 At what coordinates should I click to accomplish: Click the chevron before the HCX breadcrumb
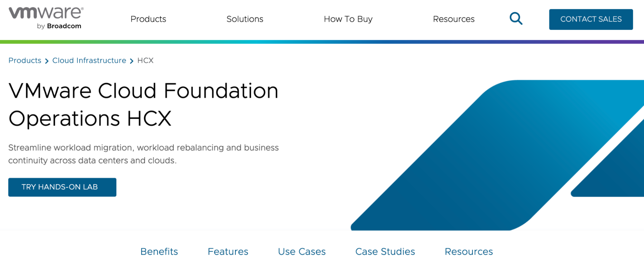[132, 61]
